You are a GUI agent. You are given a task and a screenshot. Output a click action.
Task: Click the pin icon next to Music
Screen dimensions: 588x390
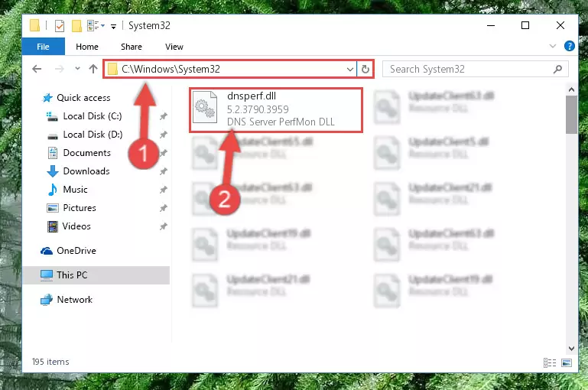coord(163,190)
